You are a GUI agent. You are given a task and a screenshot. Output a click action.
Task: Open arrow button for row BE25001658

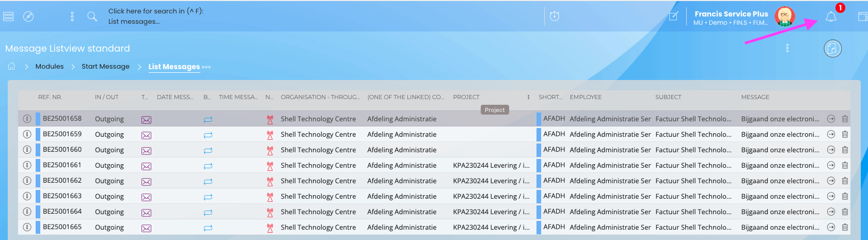coord(831,119)
